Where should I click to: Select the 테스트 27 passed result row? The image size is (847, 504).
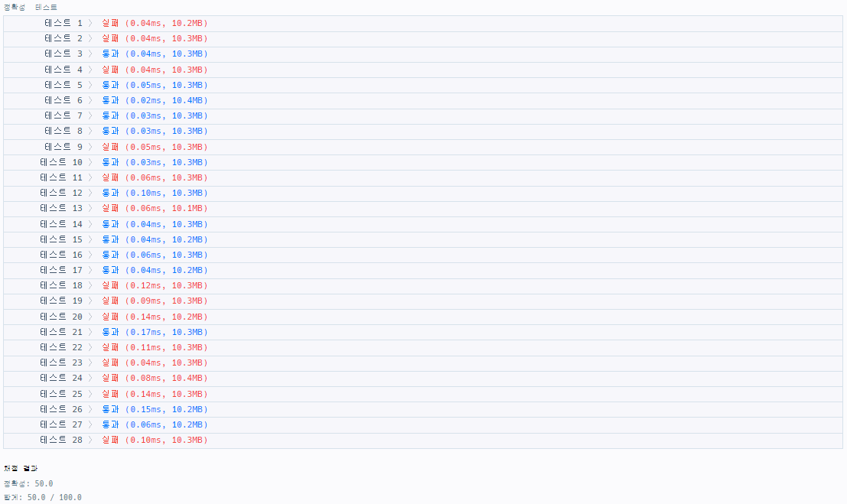click(423, 425)
